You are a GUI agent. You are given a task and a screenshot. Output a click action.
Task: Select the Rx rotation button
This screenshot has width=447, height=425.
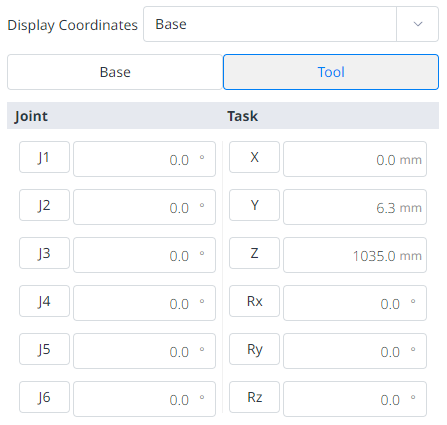(254, 301)
